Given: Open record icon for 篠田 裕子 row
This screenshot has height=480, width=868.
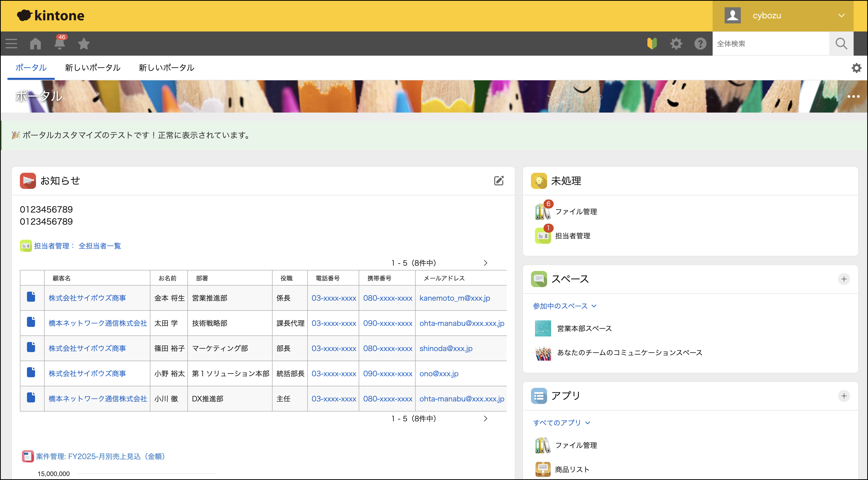Looking at the screenshot, I should 31,347.
